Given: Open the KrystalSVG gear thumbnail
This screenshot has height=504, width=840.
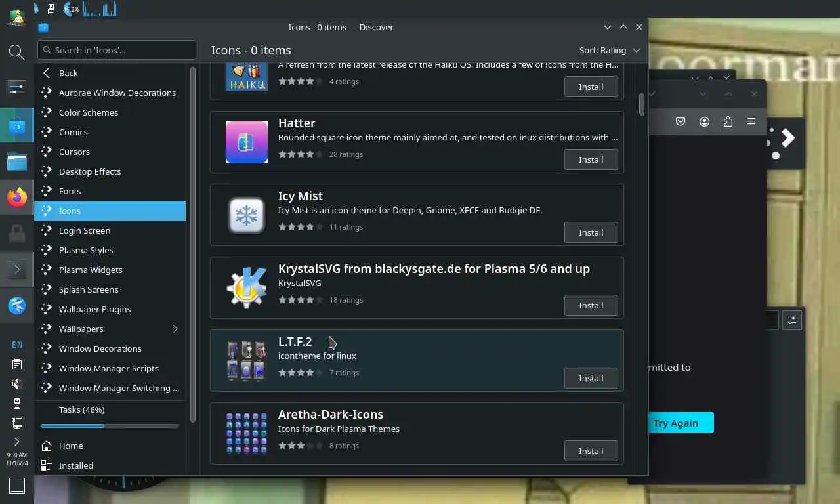Looking at the screenshot, I should pos(246,288).
